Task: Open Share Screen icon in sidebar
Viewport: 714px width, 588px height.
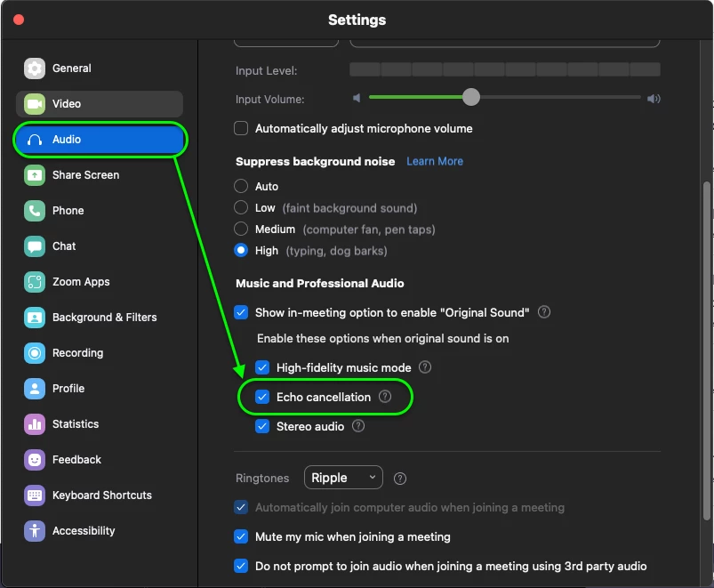Action: [35, 175]
